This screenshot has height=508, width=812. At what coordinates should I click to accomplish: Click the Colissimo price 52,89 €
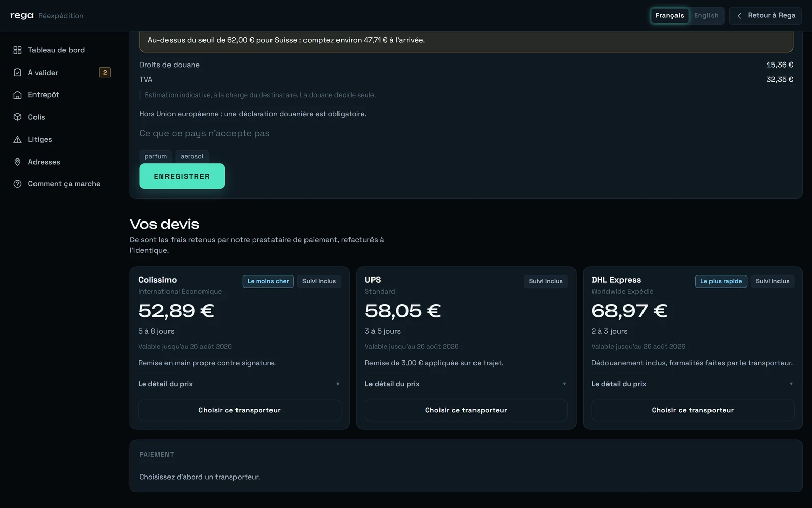[176, 311]
